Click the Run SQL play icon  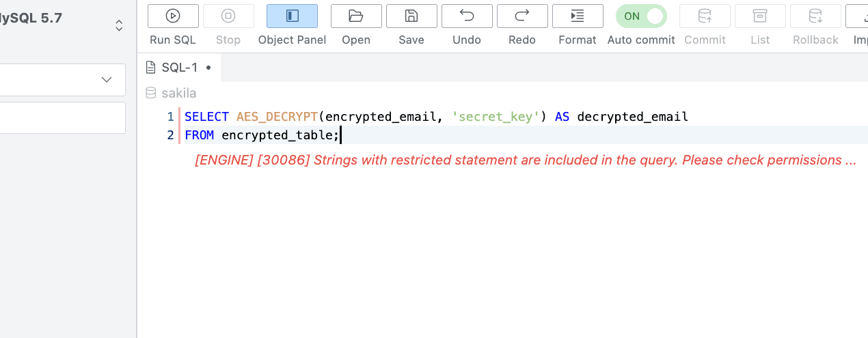click(x=173, y=16)
